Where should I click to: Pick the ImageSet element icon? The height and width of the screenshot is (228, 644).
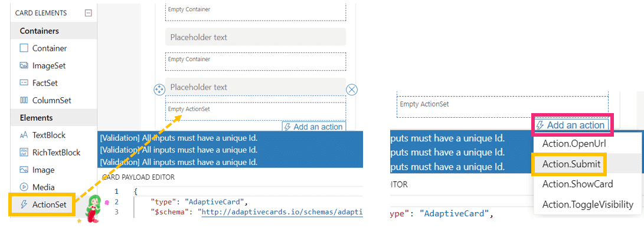24,65
